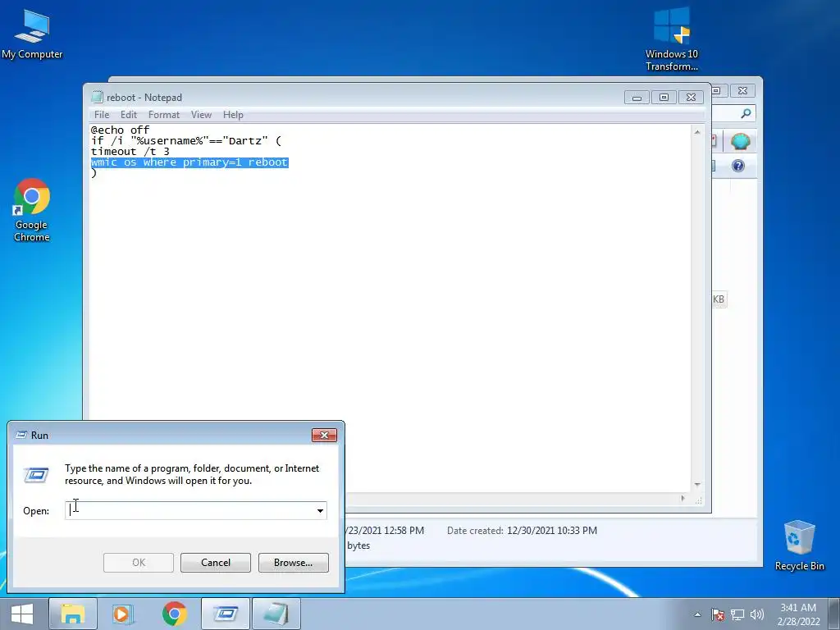
Task: Open Notepad Help menu
Action: coord(233,115)
